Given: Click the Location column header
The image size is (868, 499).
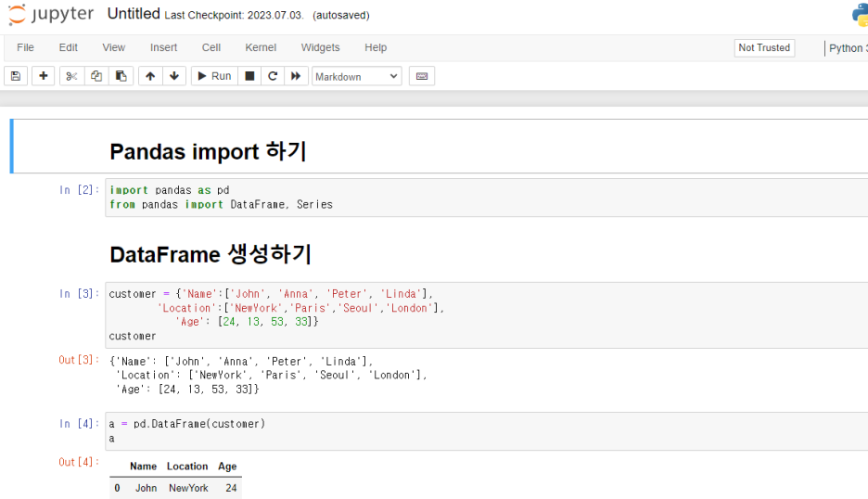Looking at the screenshot, I should tap(187, 467).
